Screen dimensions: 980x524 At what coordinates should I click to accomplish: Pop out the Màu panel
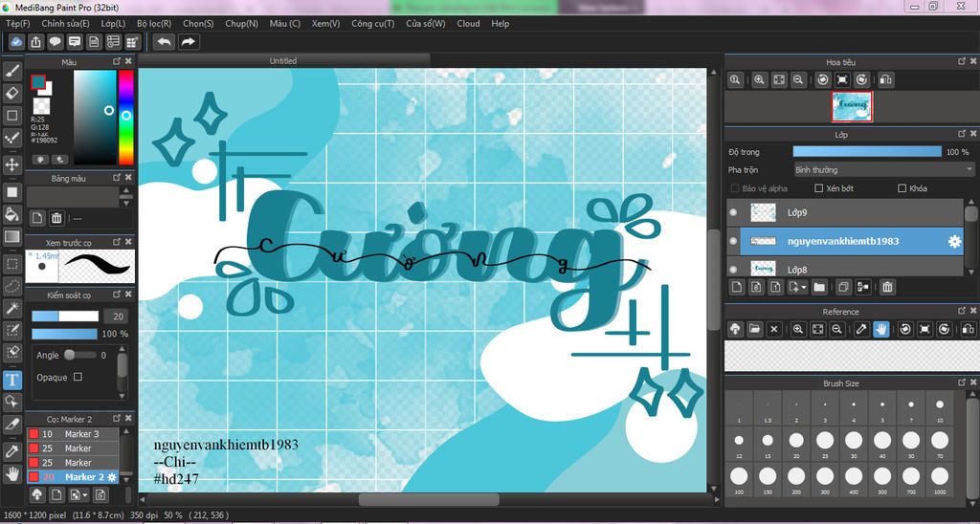point(116,61)
